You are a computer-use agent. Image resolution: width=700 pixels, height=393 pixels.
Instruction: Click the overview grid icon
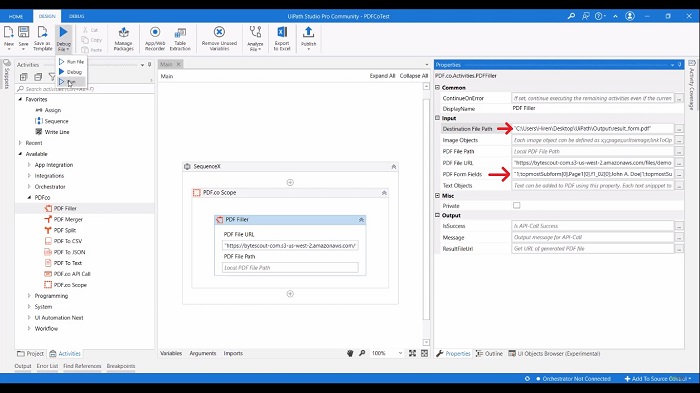(424, 353)
